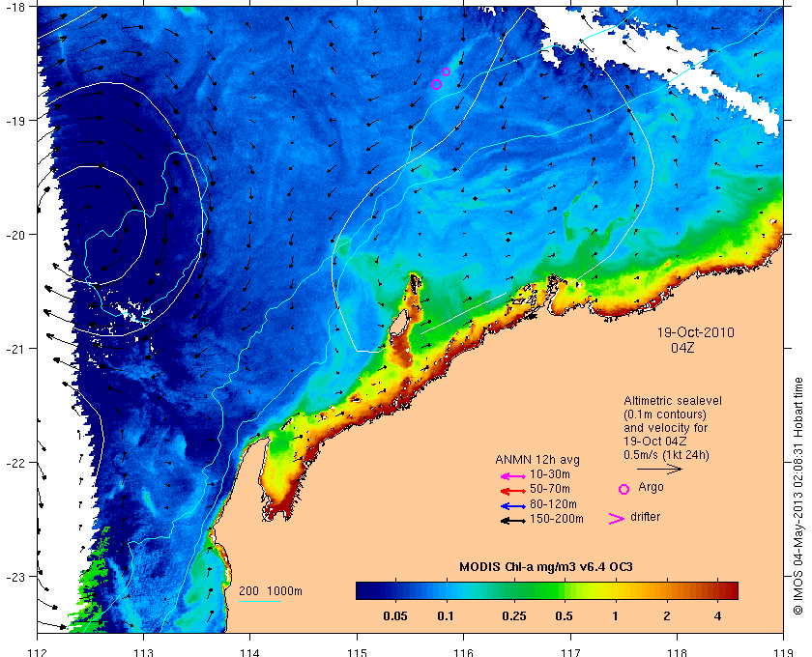Click the blue 80-120m legend arrow
This screenshot has height=657, width=812.
513,506
